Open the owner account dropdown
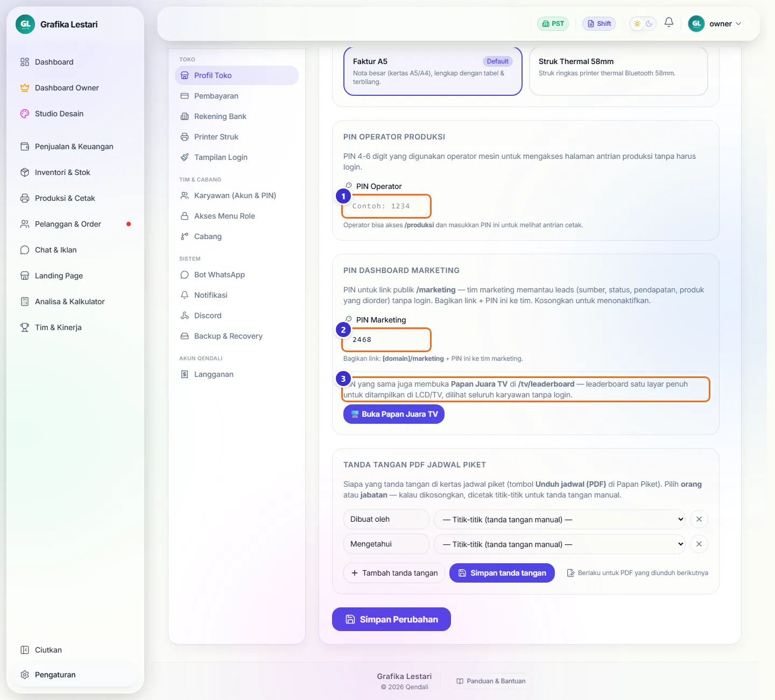Image resolution: width=775 pixels, height=700 pixels. coord(715,24)
